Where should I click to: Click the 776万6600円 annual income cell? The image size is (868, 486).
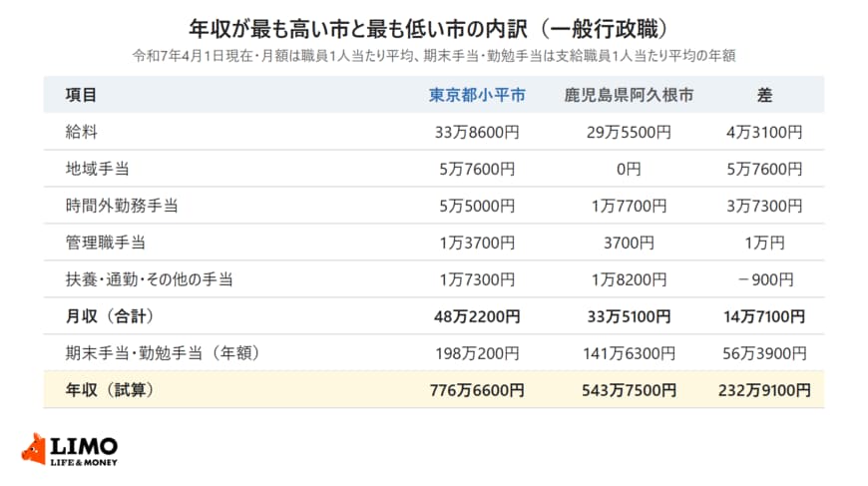coord(477,390)
